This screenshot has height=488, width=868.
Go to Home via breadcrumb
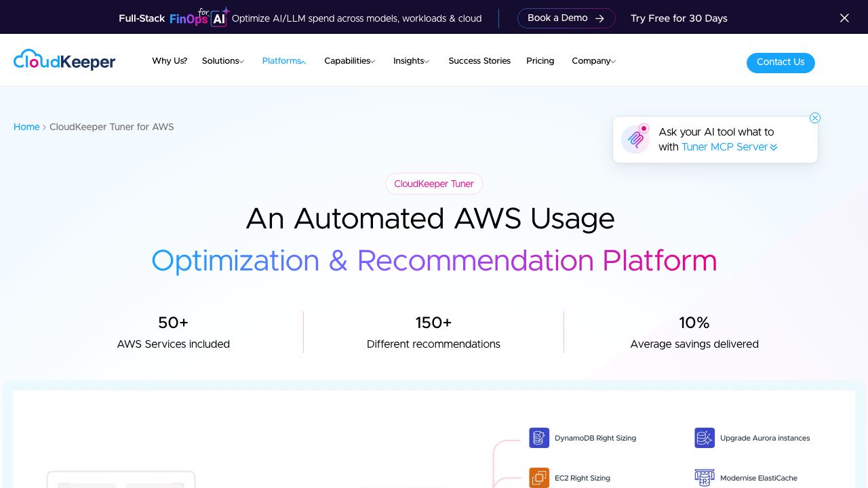(26, 127)
